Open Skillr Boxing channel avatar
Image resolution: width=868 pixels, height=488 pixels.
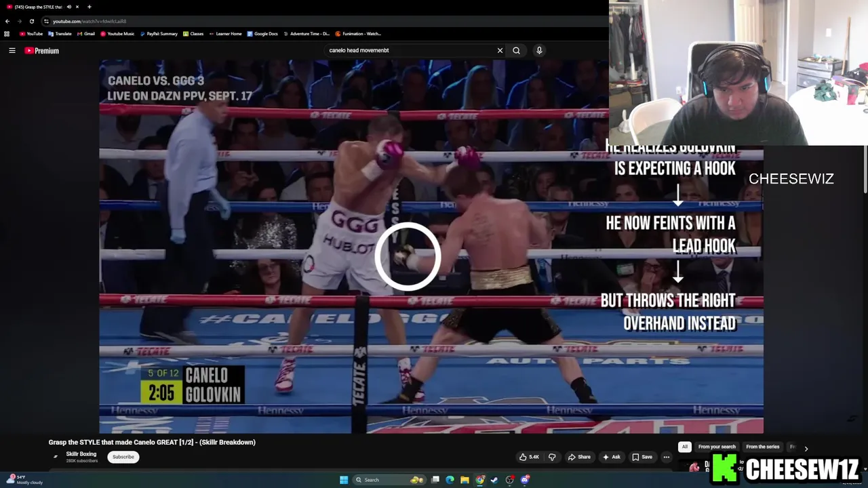click(56, 457)
